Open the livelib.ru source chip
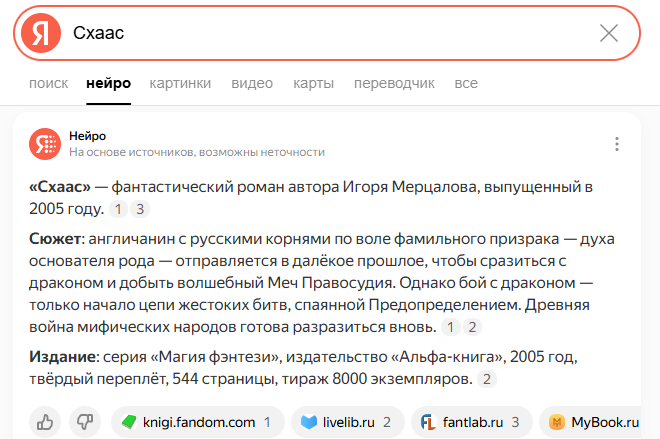 click(348, 422)
